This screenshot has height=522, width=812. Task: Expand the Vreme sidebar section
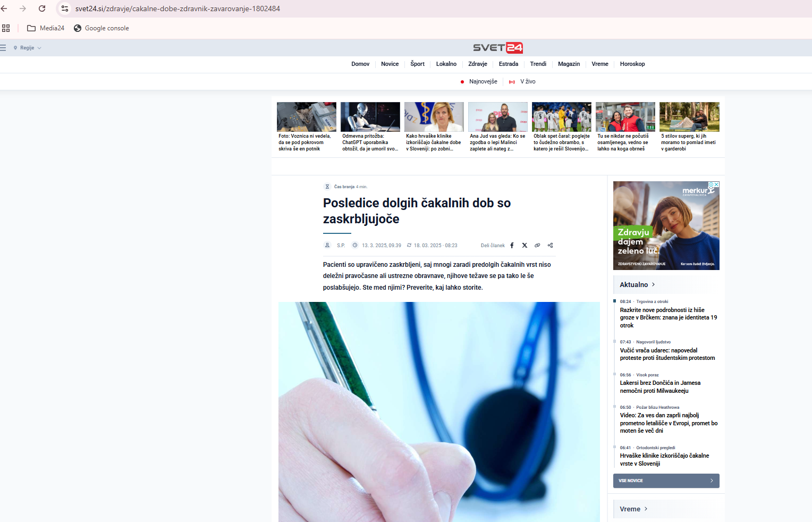633,509
